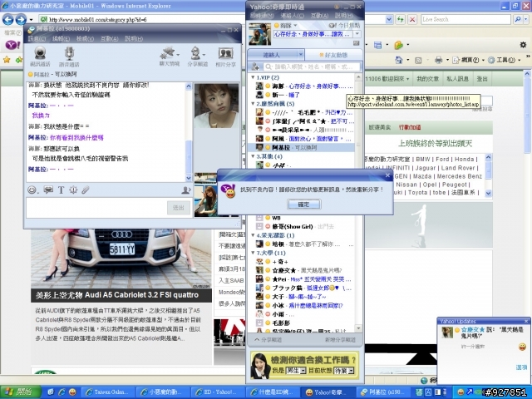
Task: Open the IE favorites star icon
Action: point(7,60)
